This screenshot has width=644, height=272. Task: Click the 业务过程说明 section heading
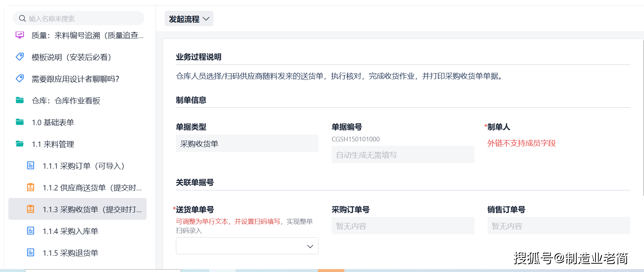pyautogui.click(x=198, y=57)
